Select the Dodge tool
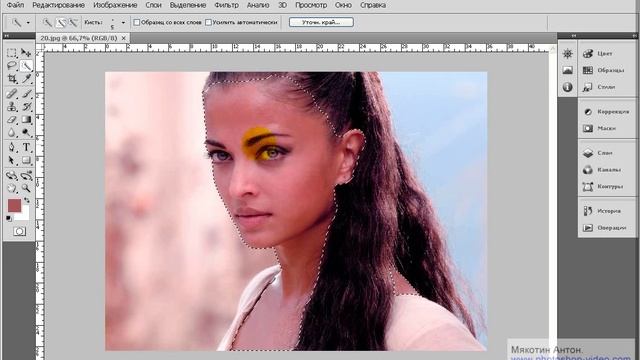The height and width of the screenshot is (360, 640). pos(26,133)
